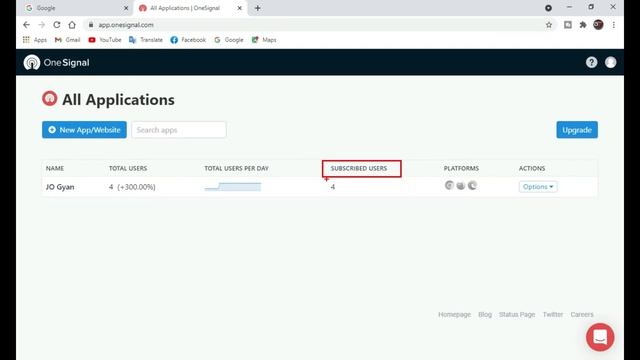Image resolution: width=640 pixels, height=360 pixels.
Task: Click the OneSignal logo in header
Action: (x=56, y=62)
